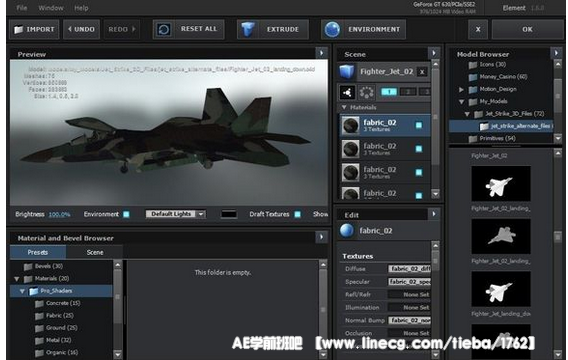Open the Help menu

click(x=81, y=8)
